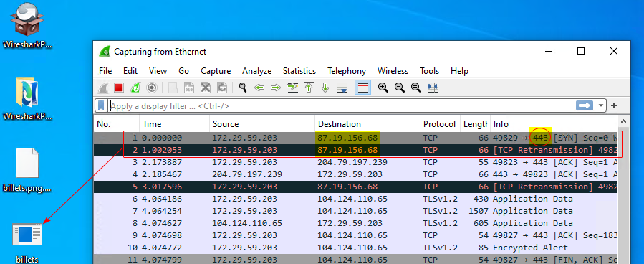Go back in packet history arrow
644x264 pixels.
click(259, 88)
